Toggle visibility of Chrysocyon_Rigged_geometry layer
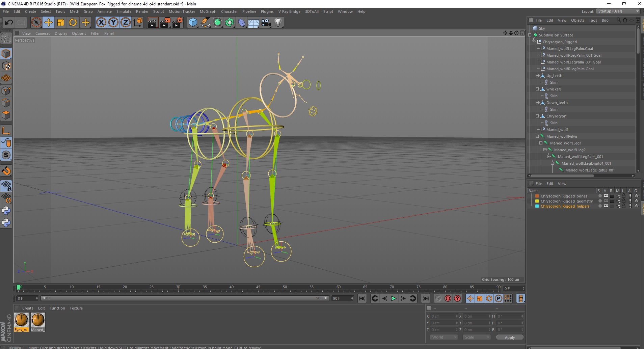644x349 pixels. coord(606,201)
